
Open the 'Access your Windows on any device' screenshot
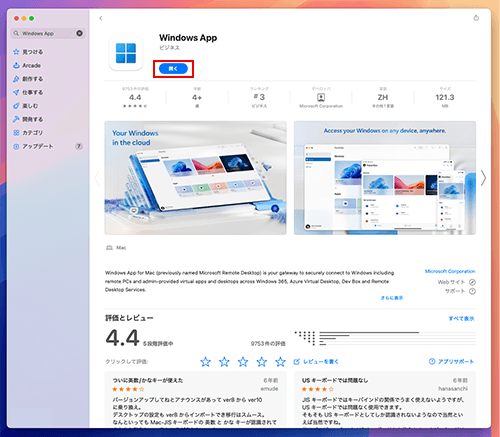(385, 178)
